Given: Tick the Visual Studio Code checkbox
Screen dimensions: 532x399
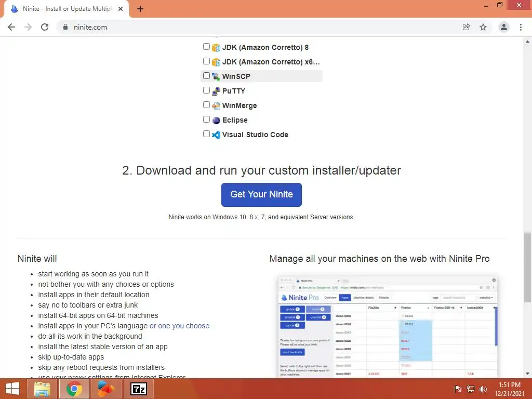Looking at the screenshot, I should pyautogui.click(x=206, y=134).
